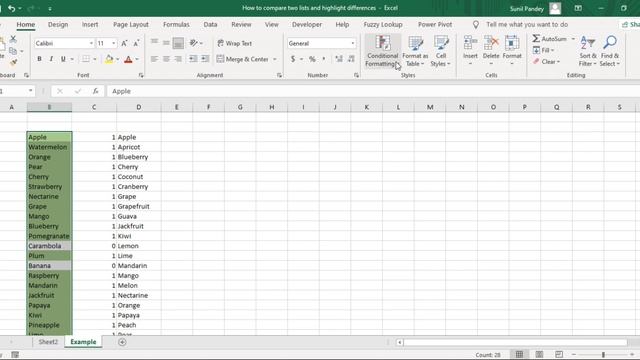The width and height of the screenshot is (640, 360).
Task: Click the Format Painter brush icon
Action: pyautogui.click(x=13, y=62)
